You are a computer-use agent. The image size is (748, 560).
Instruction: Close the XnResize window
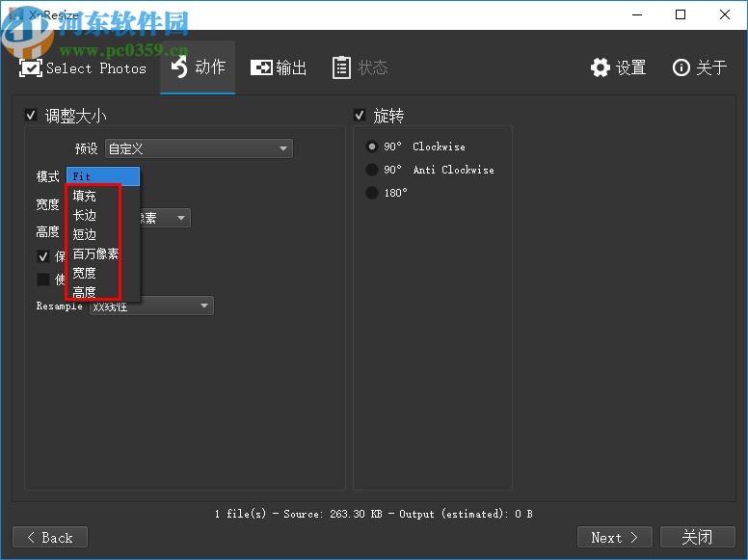click(x=725, y=14)
